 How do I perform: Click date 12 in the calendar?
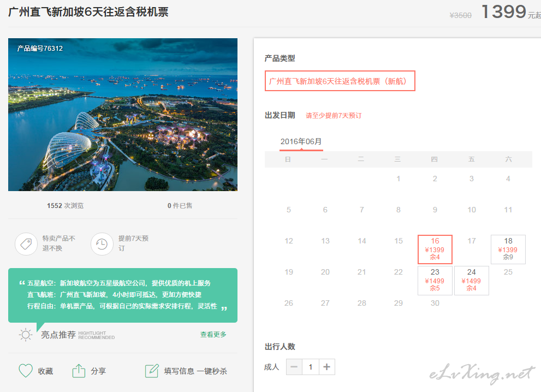coord(289,241)
